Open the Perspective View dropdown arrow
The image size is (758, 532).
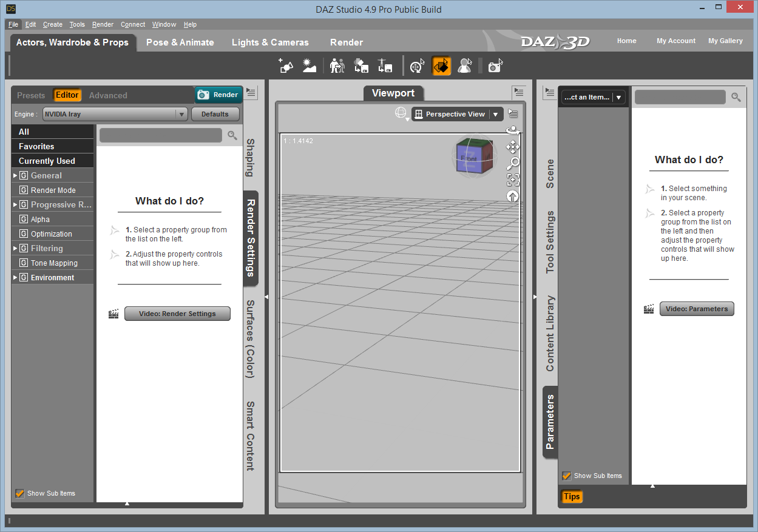tap(496, 114)
